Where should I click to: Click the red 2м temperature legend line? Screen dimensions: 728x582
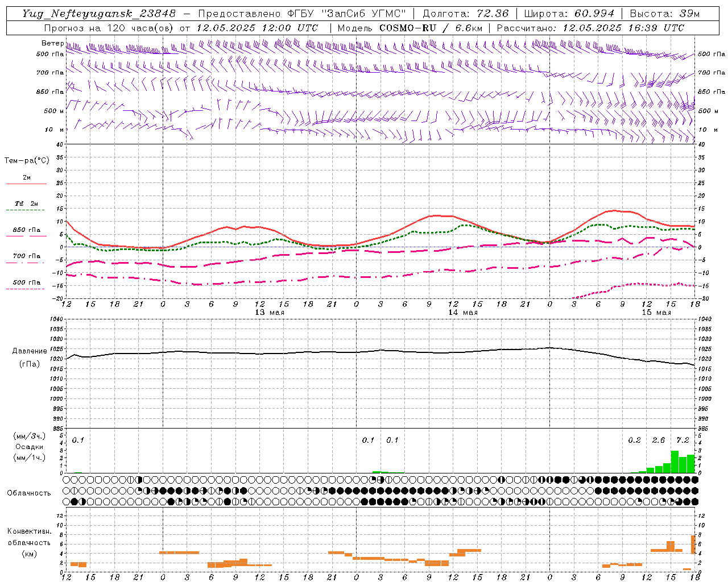coord(26,184)
